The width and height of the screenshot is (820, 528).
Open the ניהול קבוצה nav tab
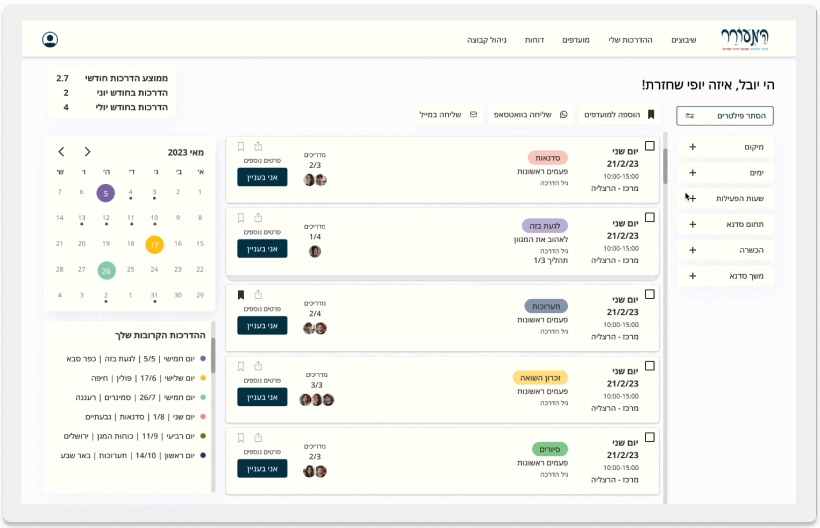click(486, 40)
